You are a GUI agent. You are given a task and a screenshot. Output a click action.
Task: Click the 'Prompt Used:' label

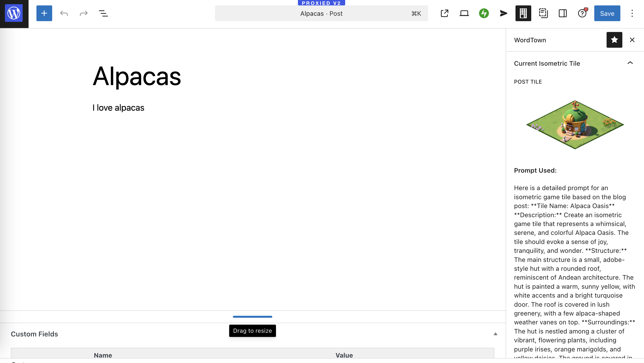pos(535,170)
